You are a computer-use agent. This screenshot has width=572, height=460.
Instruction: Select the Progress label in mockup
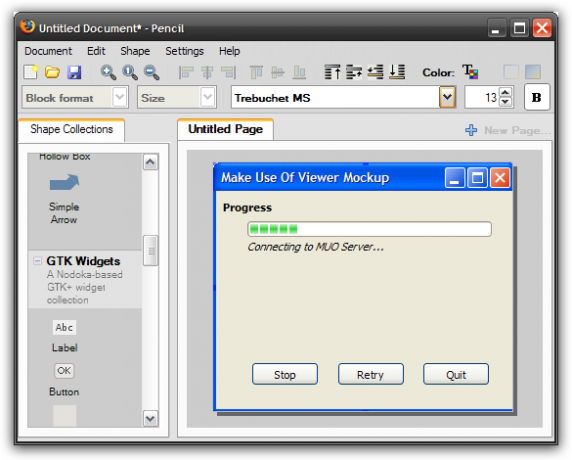247,208
